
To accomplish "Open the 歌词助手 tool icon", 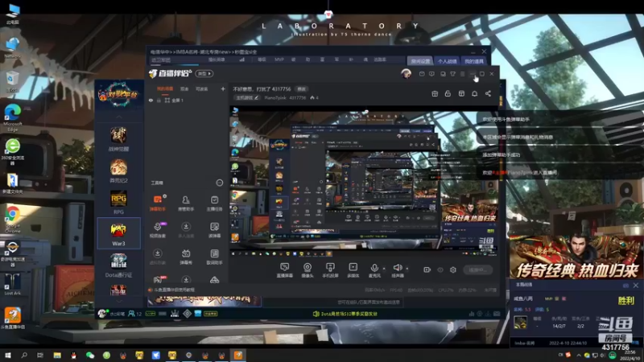I will point(214,257).
